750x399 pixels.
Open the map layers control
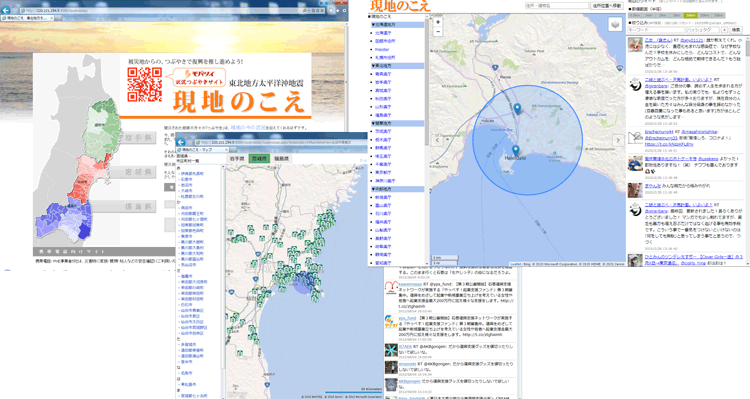[615, 24]
